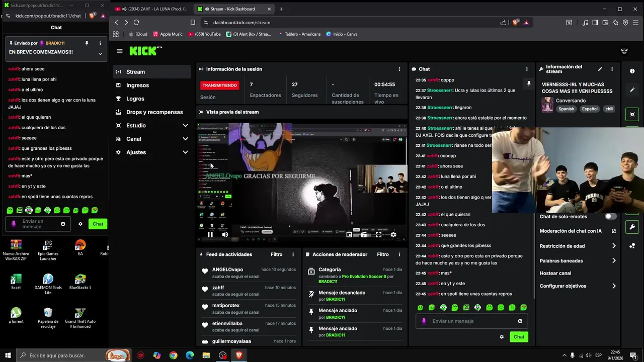Image resolution: width=644 pixels, height=362 pixels.
Task: Open emoji picker in popout chat input
Action: tap(63, 224)
